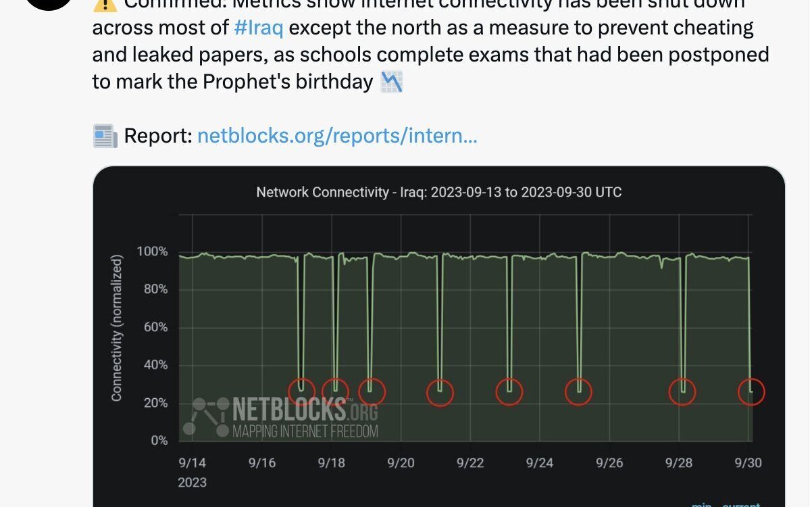Viewport: 812px width, 507px height.
Task: Click the Network Connectivity - Iraq chart title
Action: 439,192
